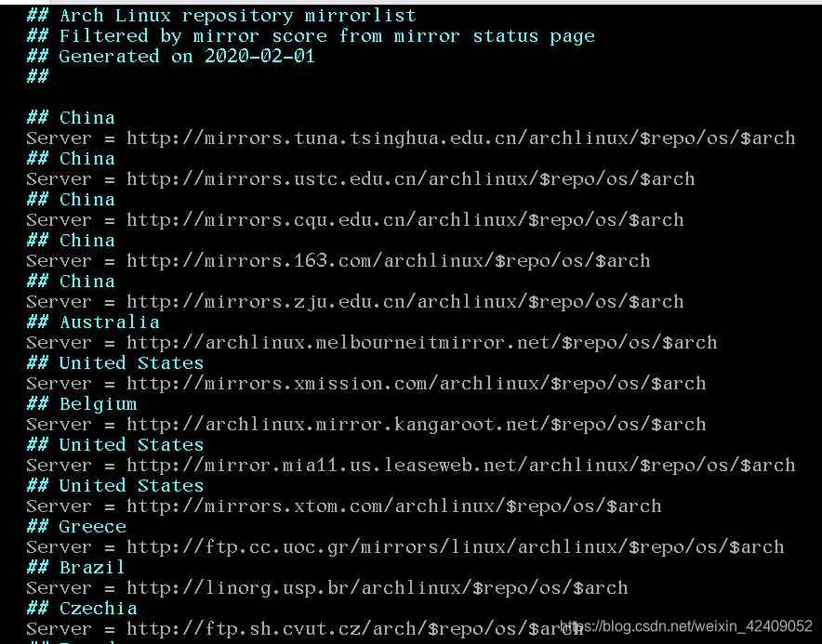Screen dimensions: 822x644
Task: Click the mirrors.zju.edu.cn server line
Action: pyautogui.click(x=355, y=302)
